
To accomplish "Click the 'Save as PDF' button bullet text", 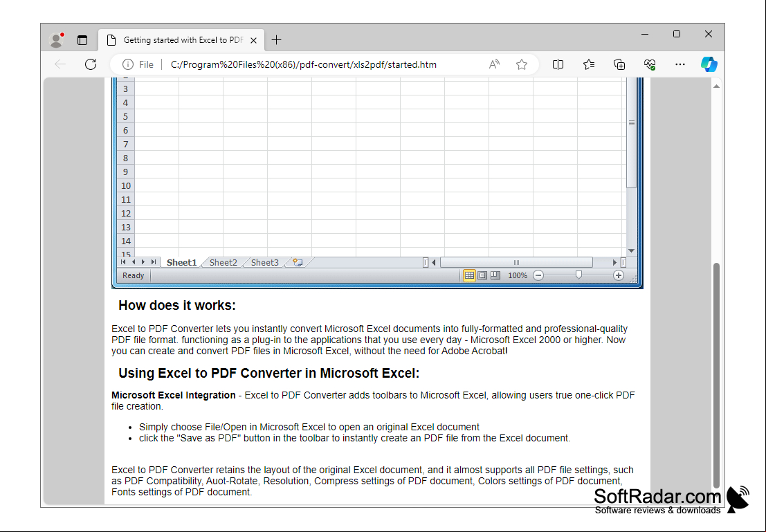I will click(355, 438).
